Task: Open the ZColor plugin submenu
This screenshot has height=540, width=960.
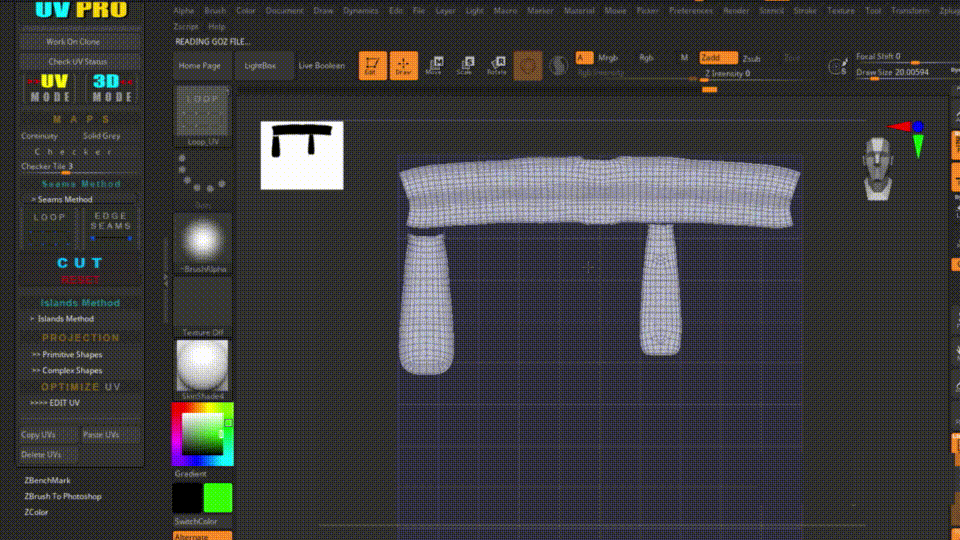Action: (x=36, y=512)
